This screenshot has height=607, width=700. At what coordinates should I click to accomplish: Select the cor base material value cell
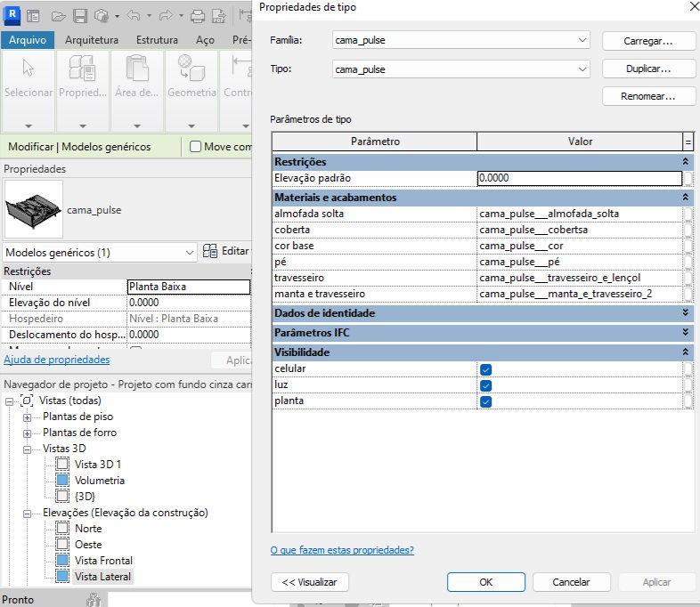click(580, 246)
